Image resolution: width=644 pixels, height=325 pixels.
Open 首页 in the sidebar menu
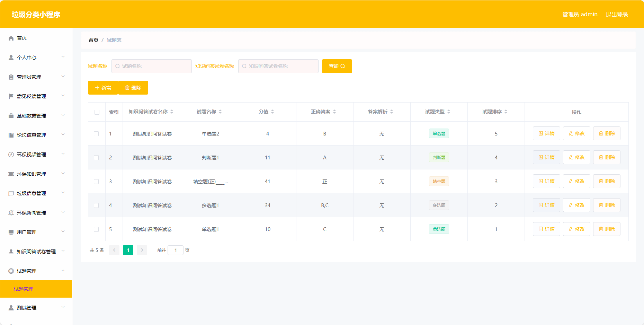tap(36, 38)
